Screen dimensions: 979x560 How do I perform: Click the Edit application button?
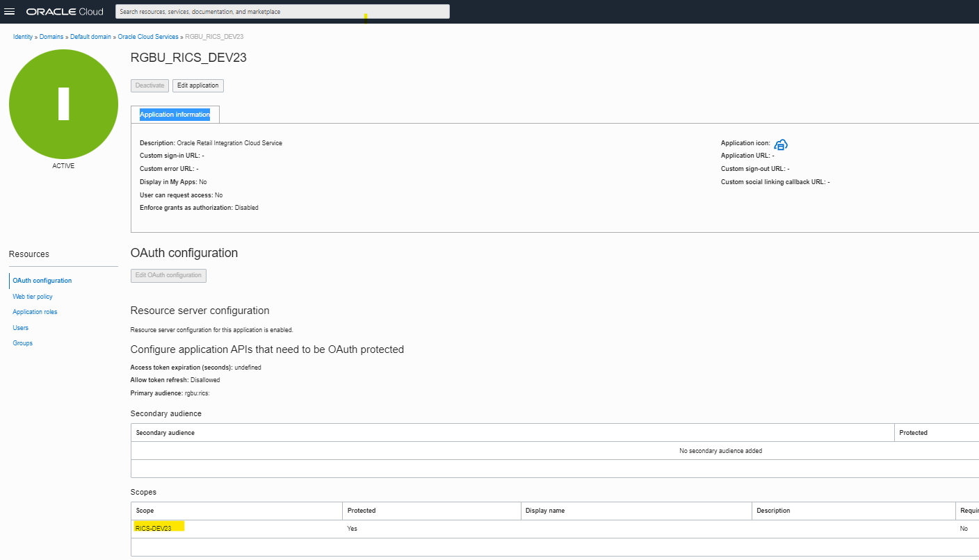pyautogui.click(x=197, y=85)
